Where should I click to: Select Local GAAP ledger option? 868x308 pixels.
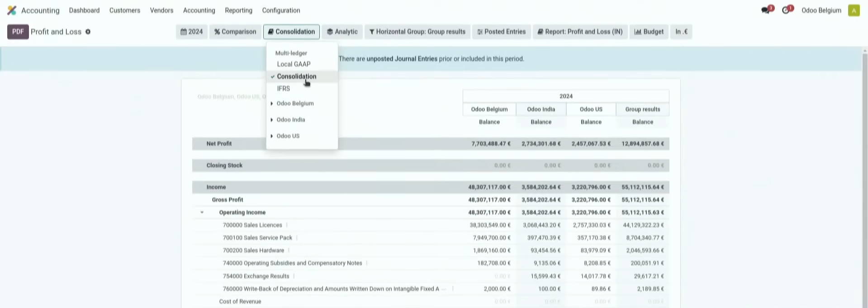(x=302, y=64)
